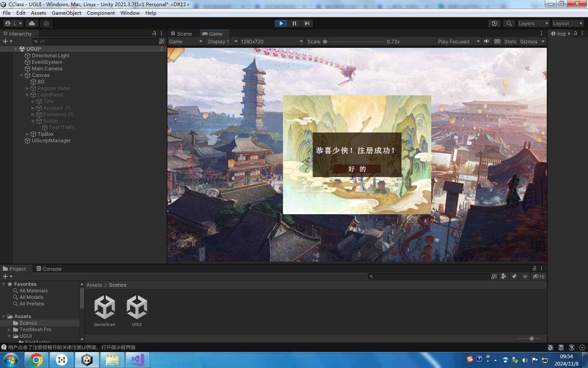The height and width of the screenshot is (368, 588).
Task: Focus the Hierarchy search field
Action: pyautogui.click(x=96, y=41)
